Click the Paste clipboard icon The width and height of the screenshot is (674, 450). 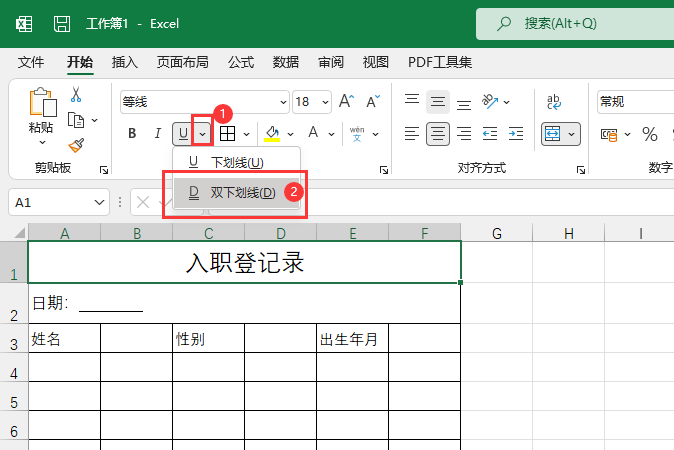tap(42, 102)
